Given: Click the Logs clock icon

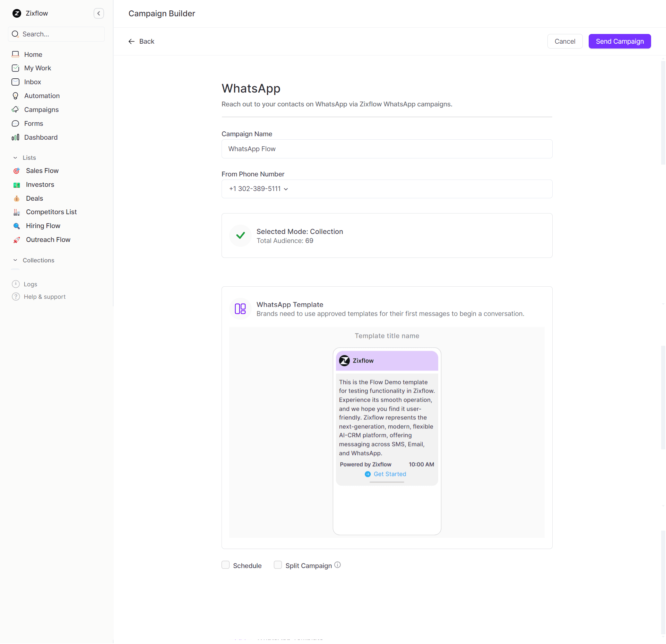Looking at the screenshot, I should click(x=16, y=284).
